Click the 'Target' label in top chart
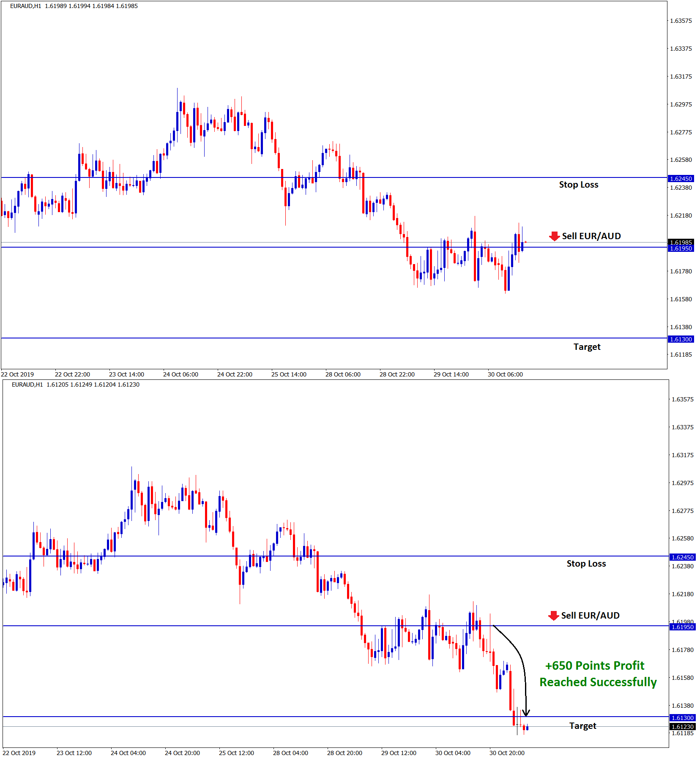 587,347
